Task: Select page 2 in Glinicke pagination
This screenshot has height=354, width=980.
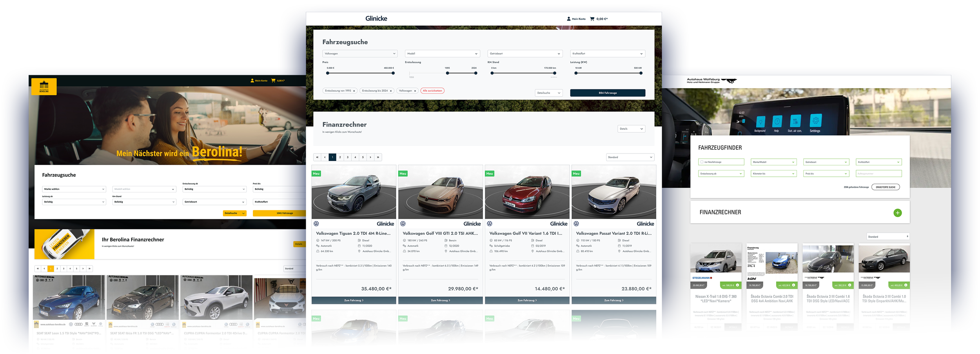Action: pyautogui.click(x=340, y=157)
